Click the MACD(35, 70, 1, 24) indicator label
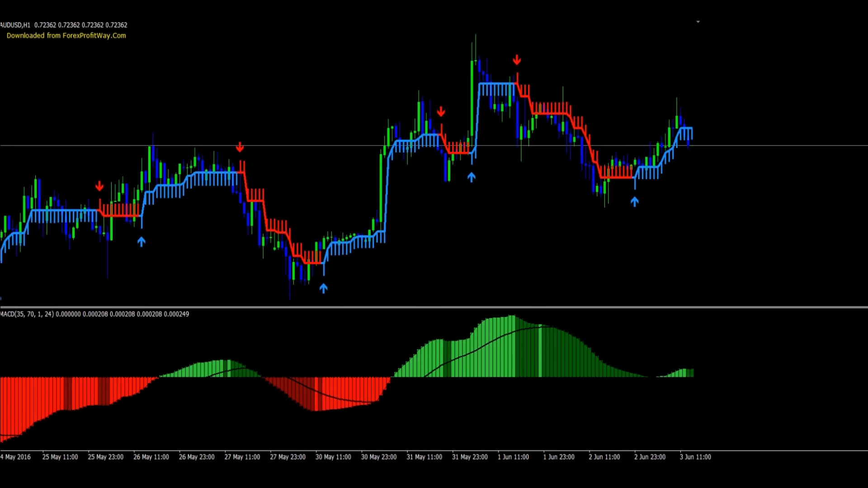868x488 pixels. pyautogui.click(x=27, y=314)
